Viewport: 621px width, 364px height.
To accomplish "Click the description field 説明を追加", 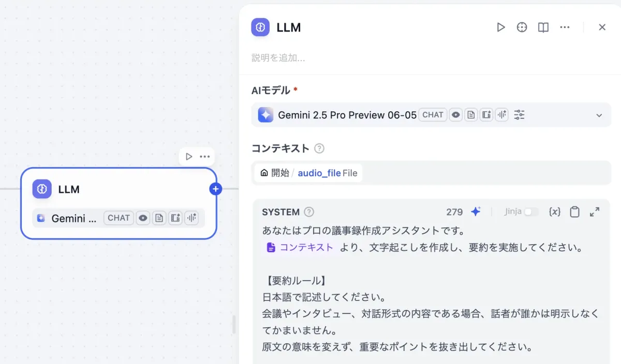I will 278,58.
